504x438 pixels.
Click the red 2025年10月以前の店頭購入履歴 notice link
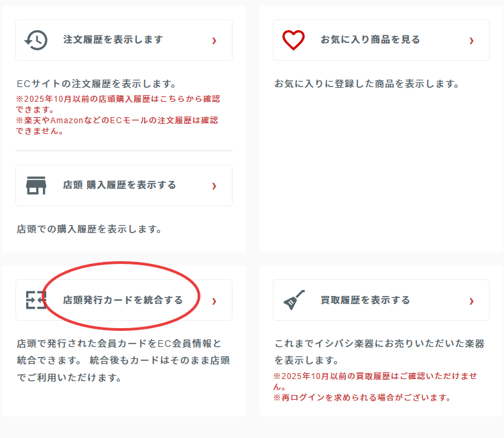[118, 103]
